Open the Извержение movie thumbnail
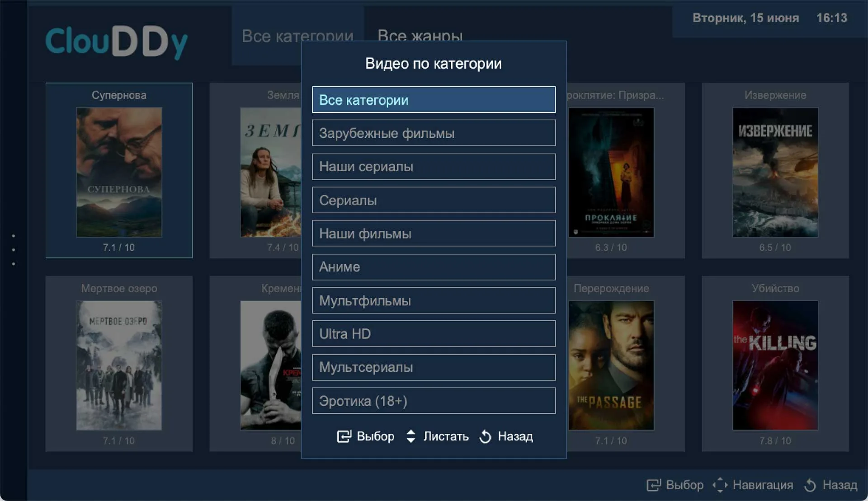 tap(775, 172)
